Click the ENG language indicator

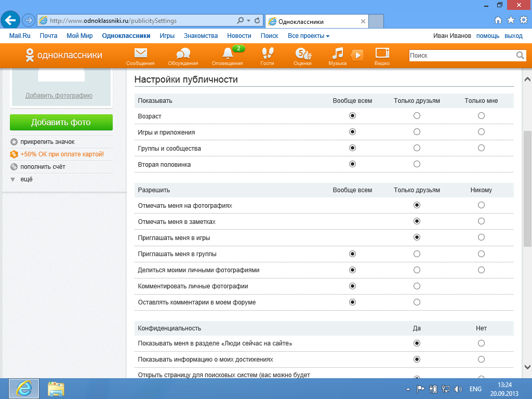(475, 389)
